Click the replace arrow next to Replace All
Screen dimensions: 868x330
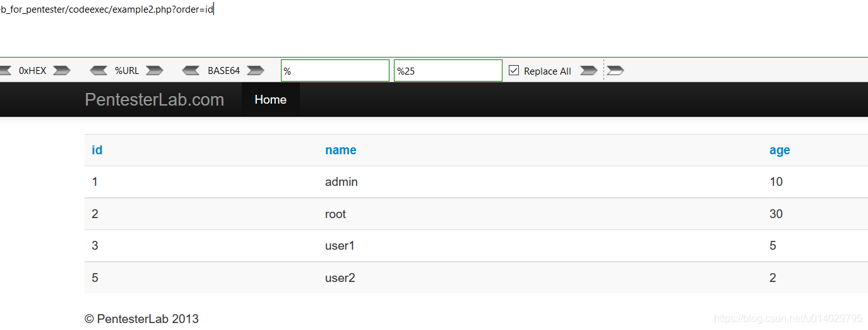pos(588,71)
